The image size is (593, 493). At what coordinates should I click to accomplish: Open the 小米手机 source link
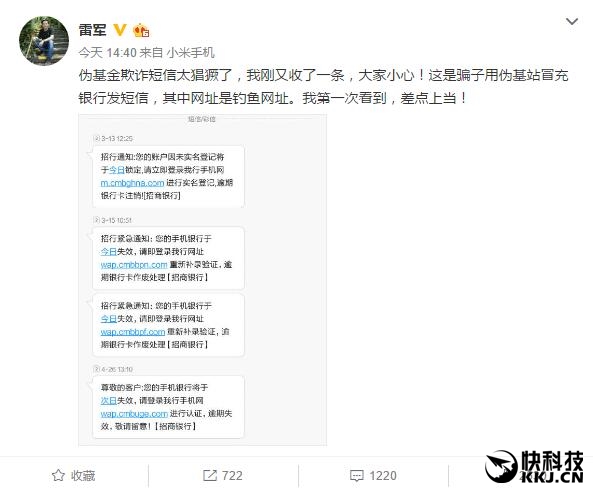(x=191, y=53)
